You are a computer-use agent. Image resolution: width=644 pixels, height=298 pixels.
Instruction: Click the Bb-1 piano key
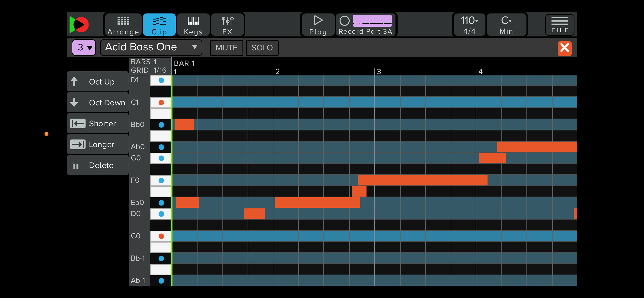point(161,259)
